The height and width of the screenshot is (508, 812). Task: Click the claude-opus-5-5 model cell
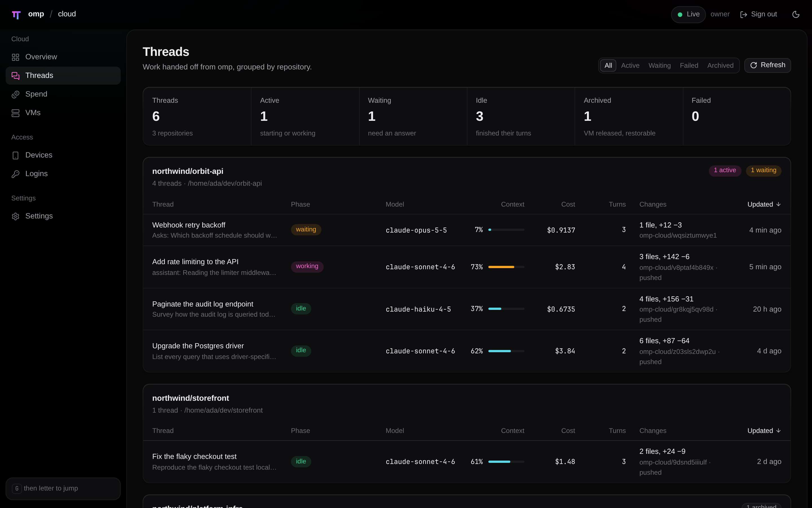[x=416, y=231]
